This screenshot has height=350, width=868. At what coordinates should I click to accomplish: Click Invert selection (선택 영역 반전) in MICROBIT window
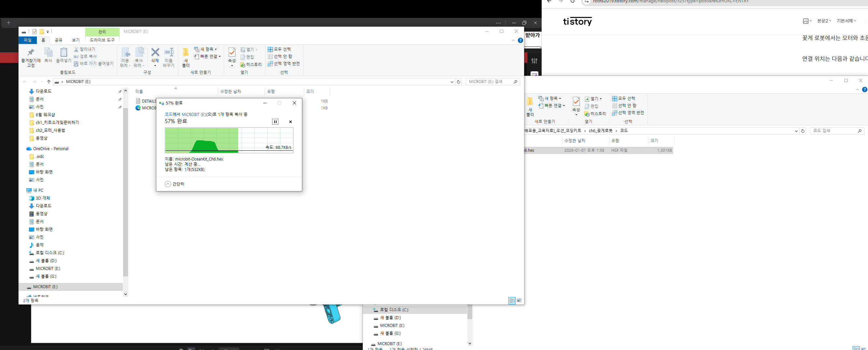[284, 63]
